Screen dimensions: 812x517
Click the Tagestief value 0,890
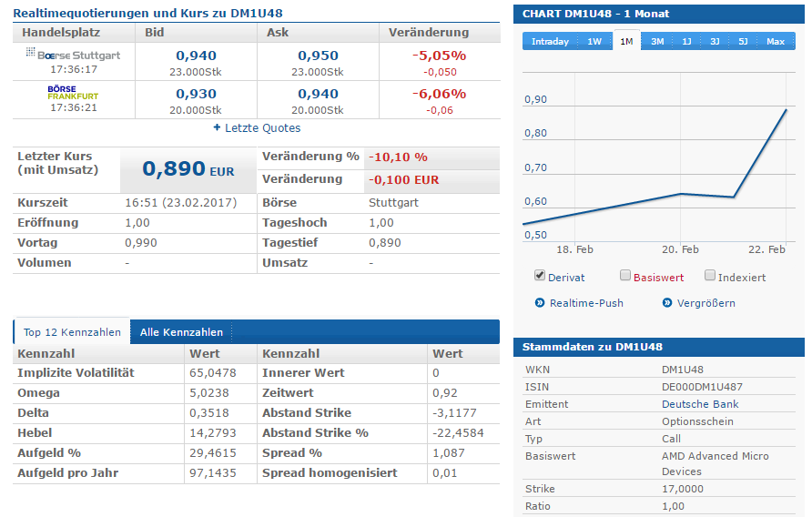click(x=385, y=243)
